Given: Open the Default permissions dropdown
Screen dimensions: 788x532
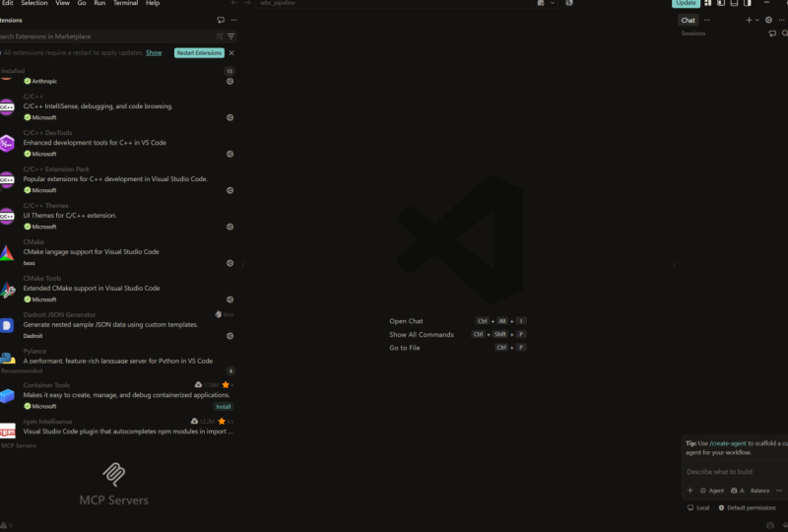Looking at the screenshot, I should [x=748, y=508].
